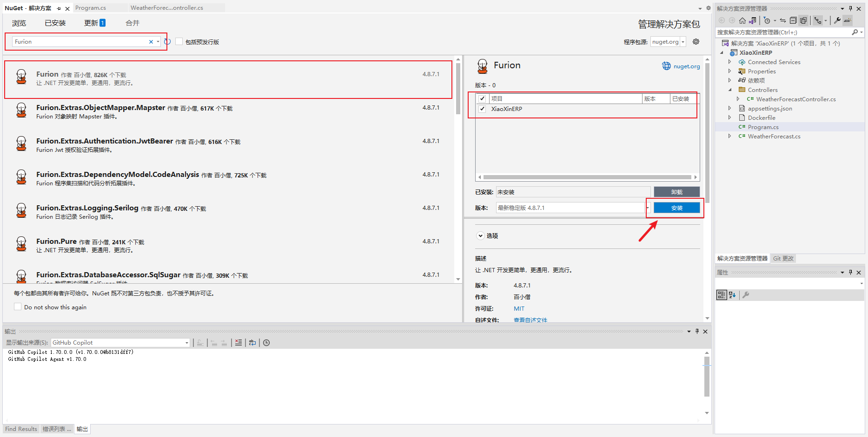Open the output source GitHub Copilot dropdown
868x437 pixels.
click(186, 343)
